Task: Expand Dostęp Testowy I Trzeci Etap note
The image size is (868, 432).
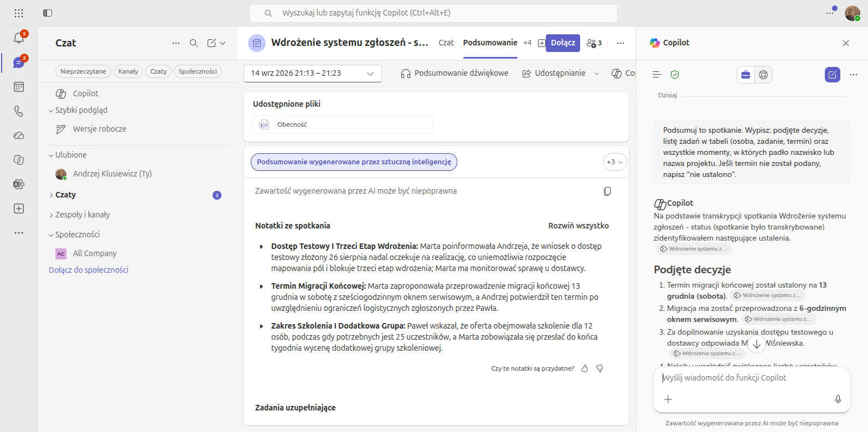Action: coord(261,246)
